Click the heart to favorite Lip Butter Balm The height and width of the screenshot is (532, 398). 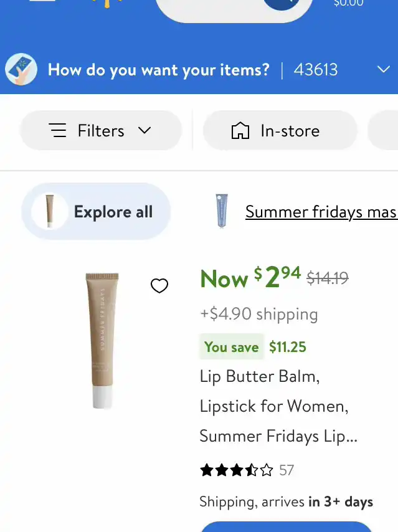click(159, 286)
